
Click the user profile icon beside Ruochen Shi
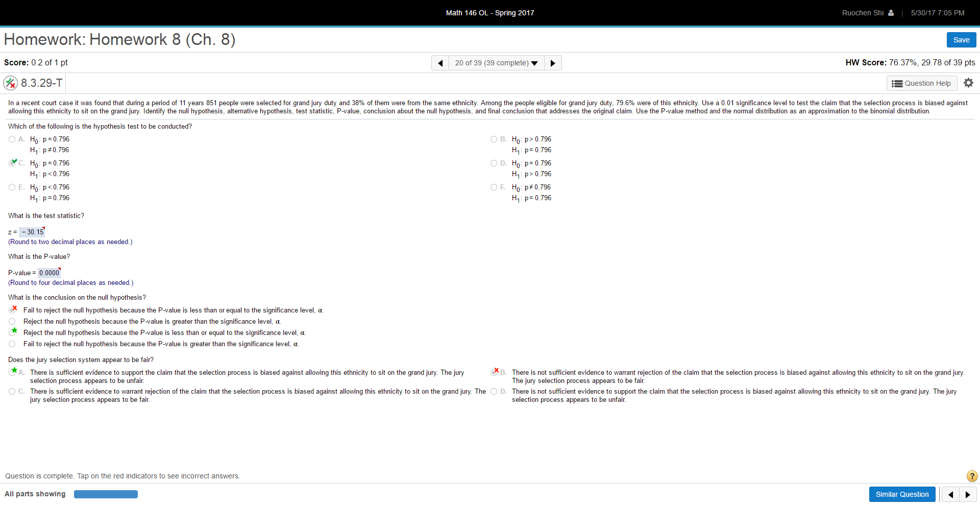[891, 13]
